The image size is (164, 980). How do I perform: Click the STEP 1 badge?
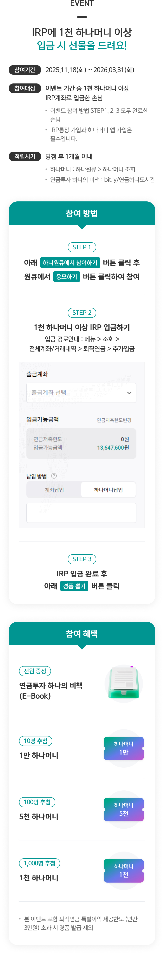82,247
